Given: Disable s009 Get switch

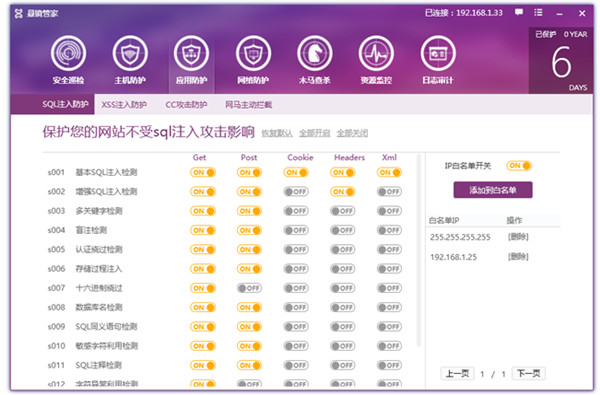Looking at the screenshot, I should coord(203,327).
